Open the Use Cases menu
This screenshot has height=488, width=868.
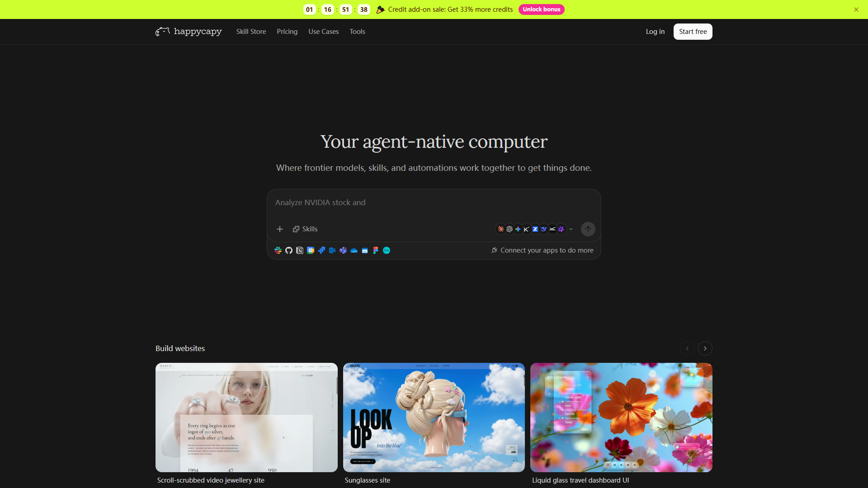[324, 32]
